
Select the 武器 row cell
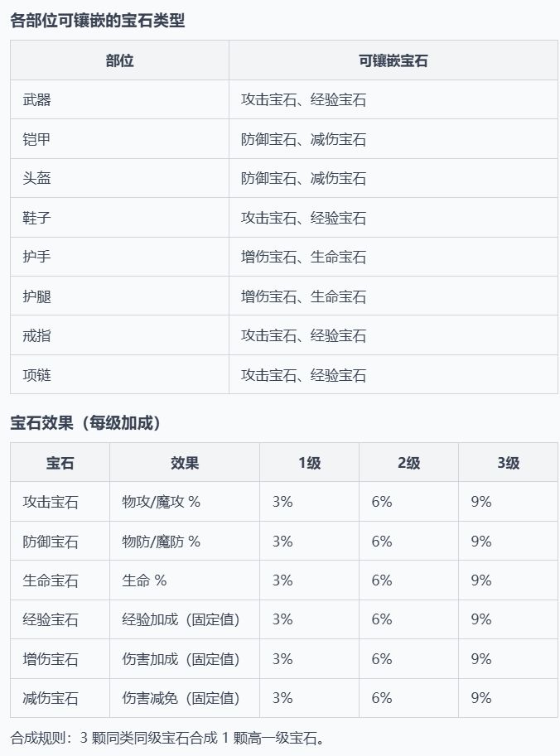[37, 100]
